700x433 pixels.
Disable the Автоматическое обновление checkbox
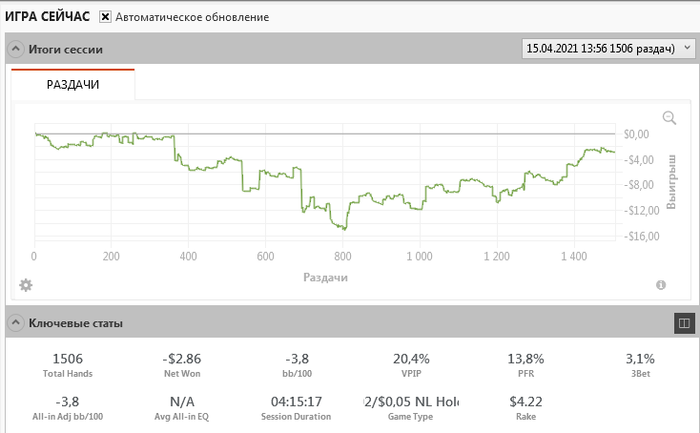(x=105, y=18)
